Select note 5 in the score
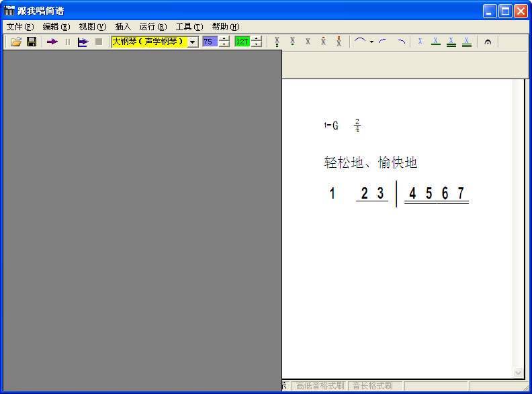 (x=429, y=193)
